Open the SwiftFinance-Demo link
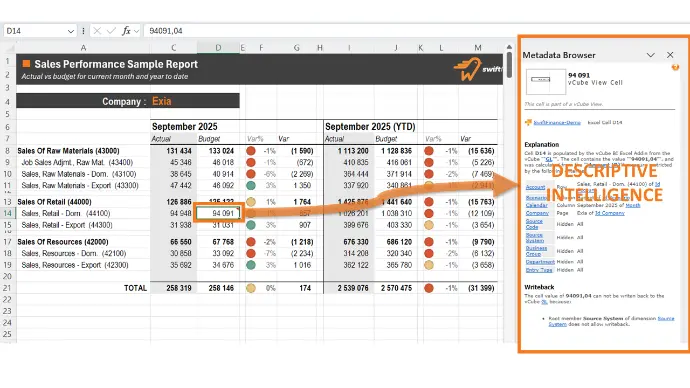690x388 pixels. (x=557, y=123)
